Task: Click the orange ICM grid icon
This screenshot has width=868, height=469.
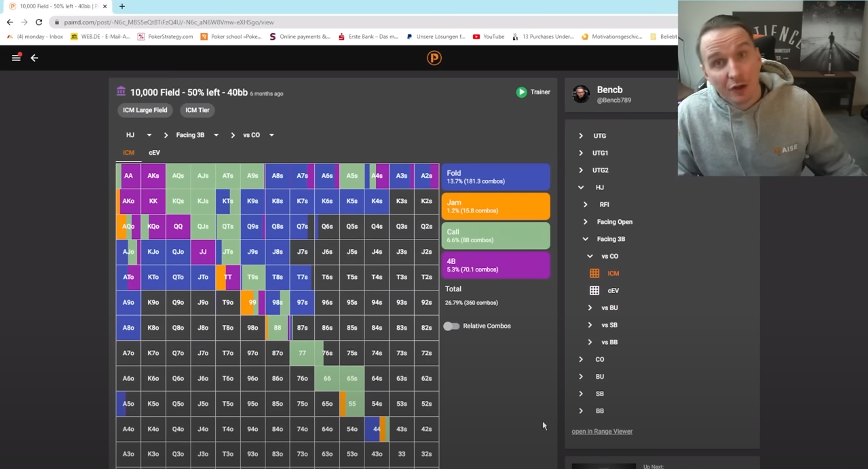Action: pos(595,274)
